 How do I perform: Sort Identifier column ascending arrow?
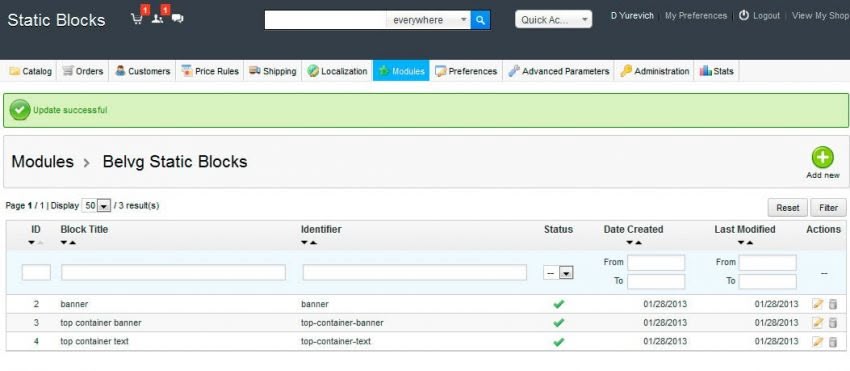[x=313, y=242]
